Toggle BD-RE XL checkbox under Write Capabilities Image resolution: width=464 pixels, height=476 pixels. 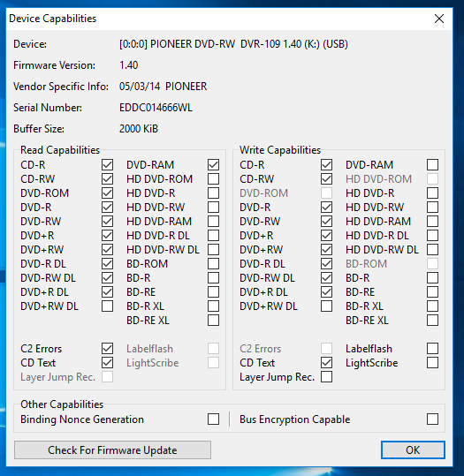click(x=432, y=321)
